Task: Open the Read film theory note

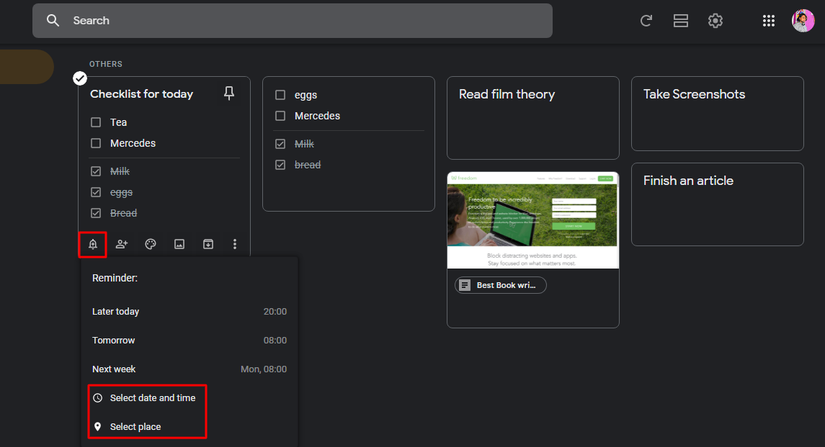Action: click(x=533, y=118)
